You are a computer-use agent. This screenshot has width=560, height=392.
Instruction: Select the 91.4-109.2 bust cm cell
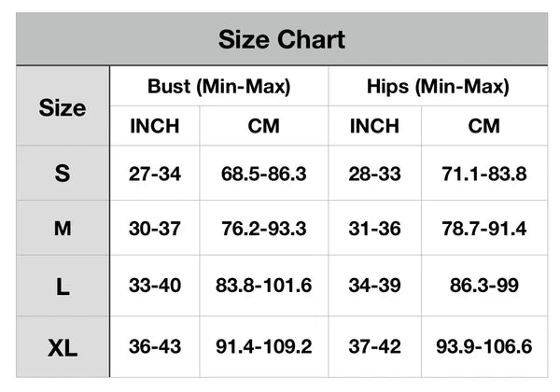point(263,346)
